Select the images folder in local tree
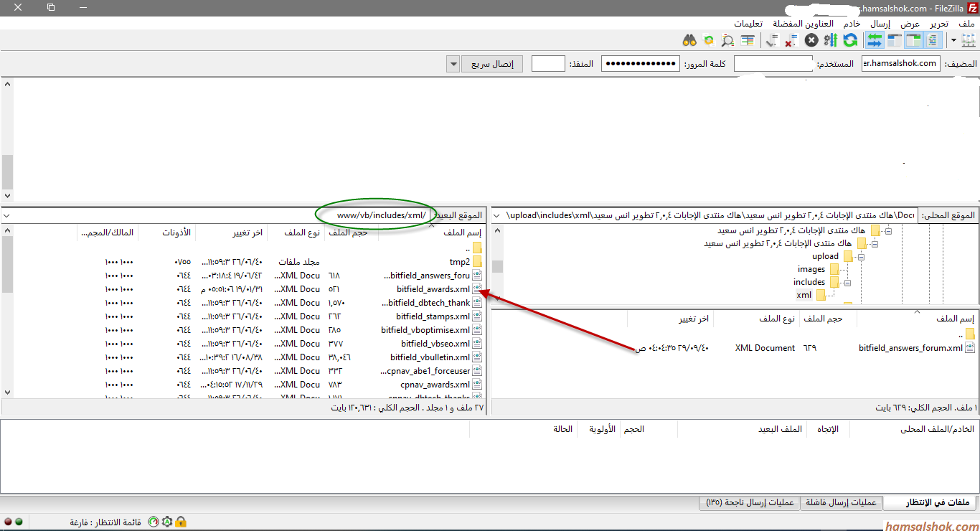Screen dimensions: 980x531 (x=811, y=269)
